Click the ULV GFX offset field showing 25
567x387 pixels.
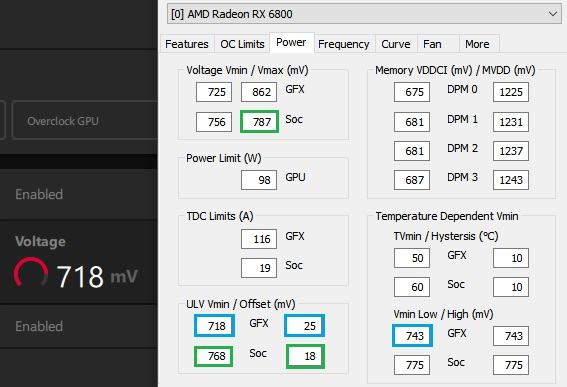point(304,326)
